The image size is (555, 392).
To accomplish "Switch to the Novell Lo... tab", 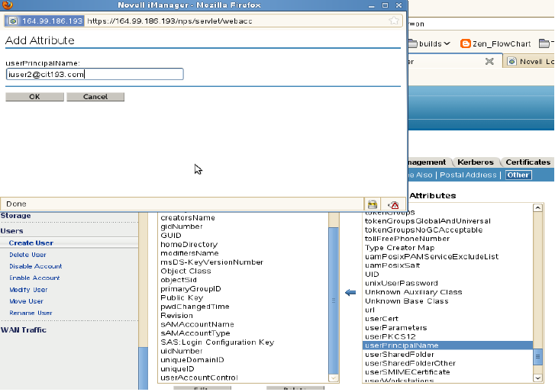I will 531,62.
